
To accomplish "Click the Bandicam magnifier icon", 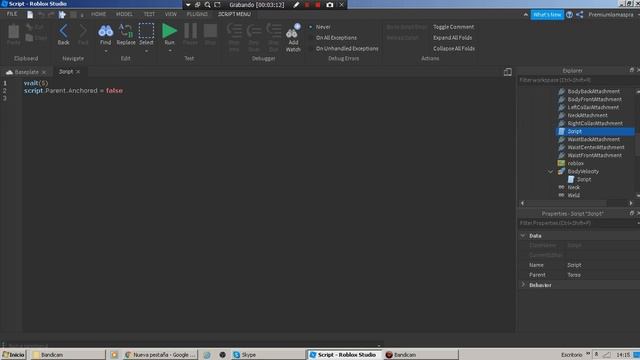I will [207, 5].
